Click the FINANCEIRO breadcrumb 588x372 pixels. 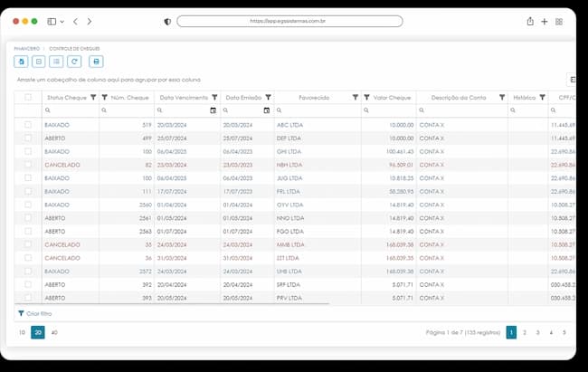[26, 49]
